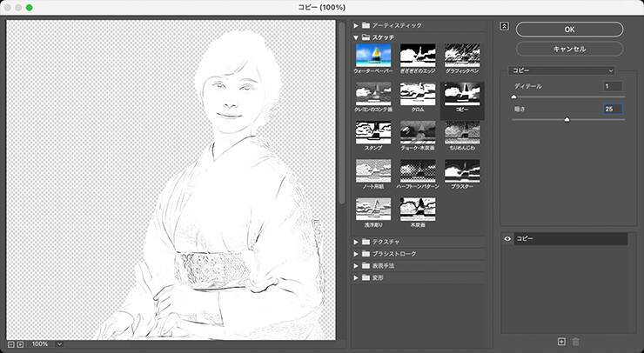The height and width of the screenshot is (353, 644).
Task: Open the コピー filter dropdown
Action: (562, 70)
